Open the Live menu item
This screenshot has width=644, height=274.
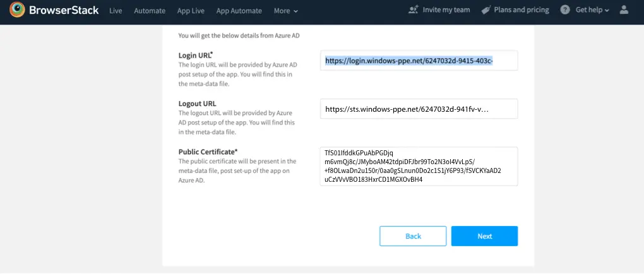tap(116, 11)
